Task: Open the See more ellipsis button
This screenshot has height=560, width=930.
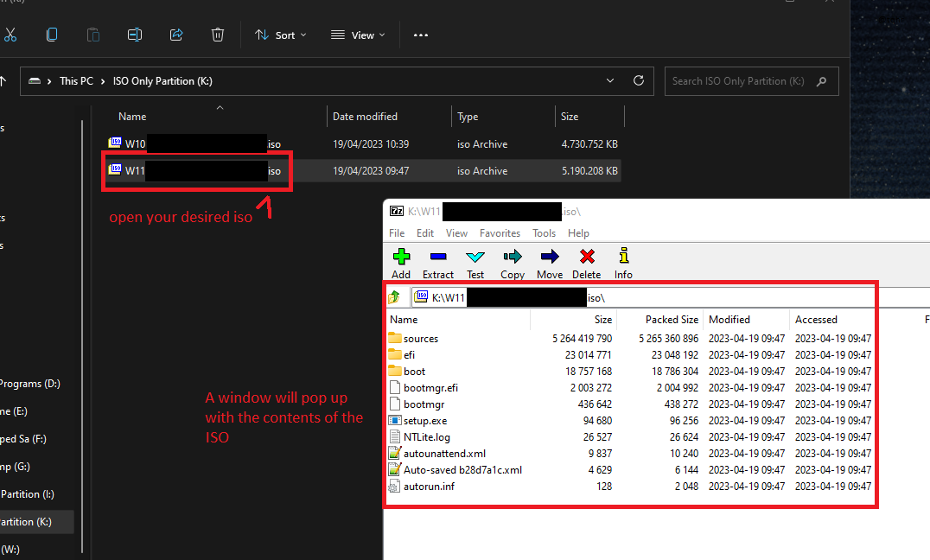Action: 421,35
